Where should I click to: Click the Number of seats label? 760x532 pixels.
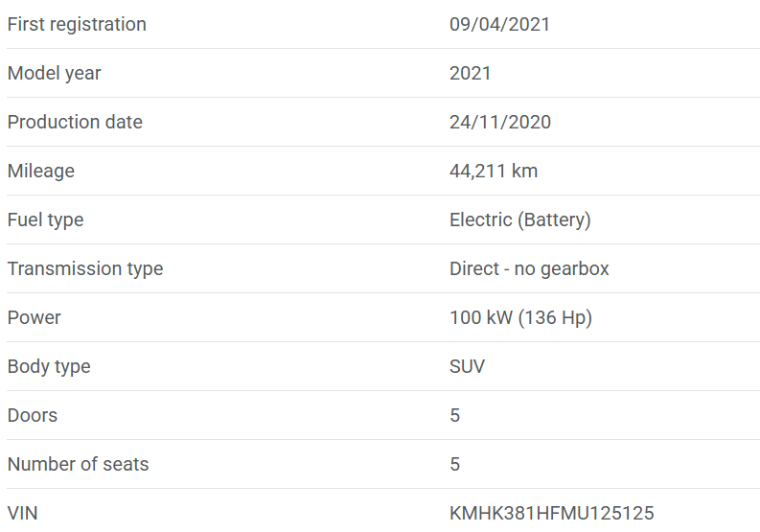coord(78,465)
